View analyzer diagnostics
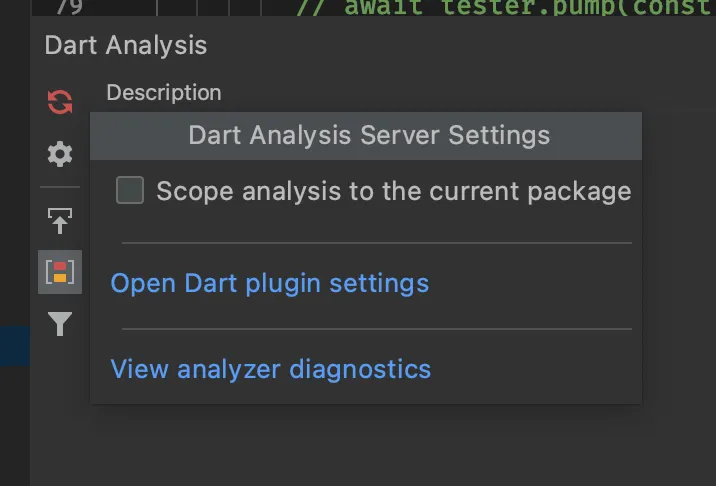716x486 pixels. pos(270,369)
